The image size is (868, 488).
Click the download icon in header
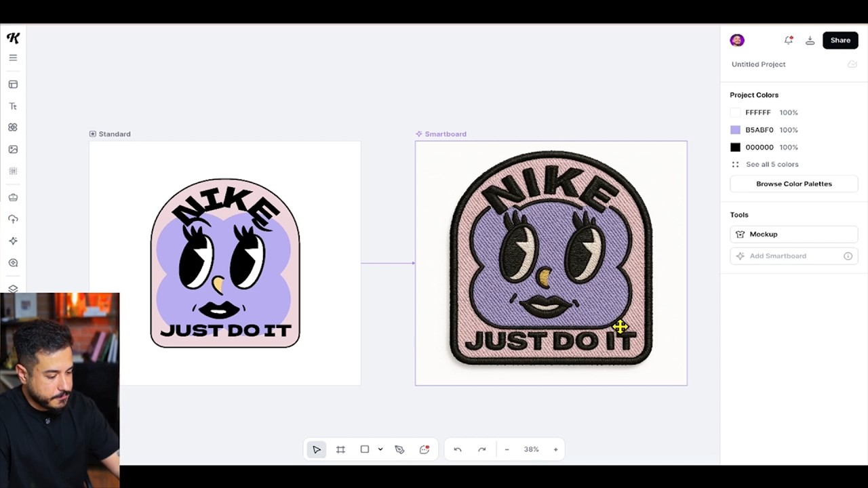point(810,41)
